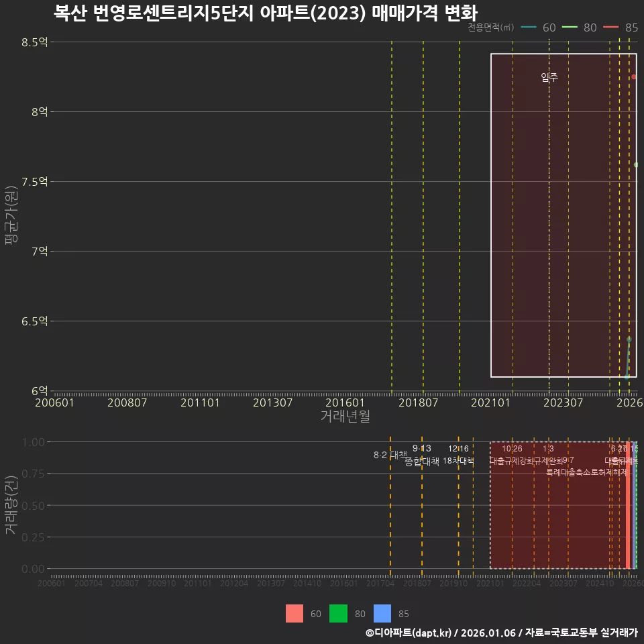Click the 12·16 18차대책 event marker
Screen dimensions: 644x644
tap(458, 454)
